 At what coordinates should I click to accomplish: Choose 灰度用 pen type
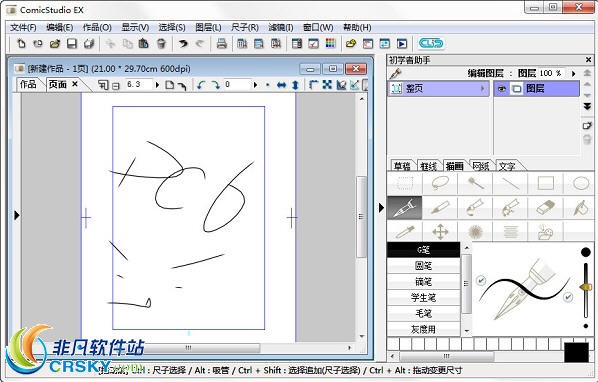pos(423,329)
